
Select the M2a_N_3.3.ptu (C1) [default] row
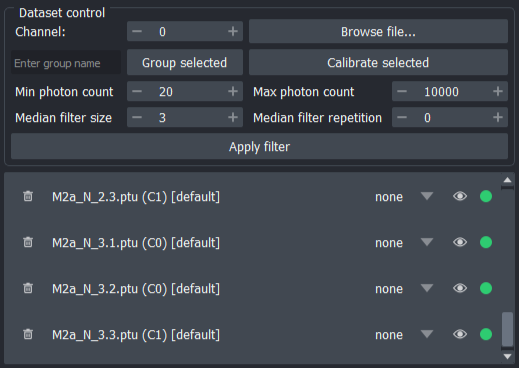253,334
